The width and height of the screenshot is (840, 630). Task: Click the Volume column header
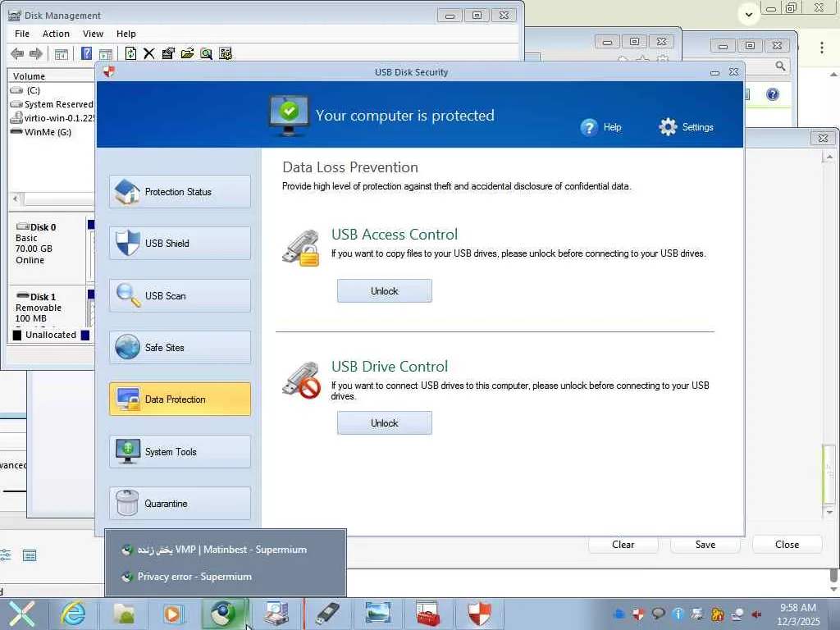(x=52, y=76)
